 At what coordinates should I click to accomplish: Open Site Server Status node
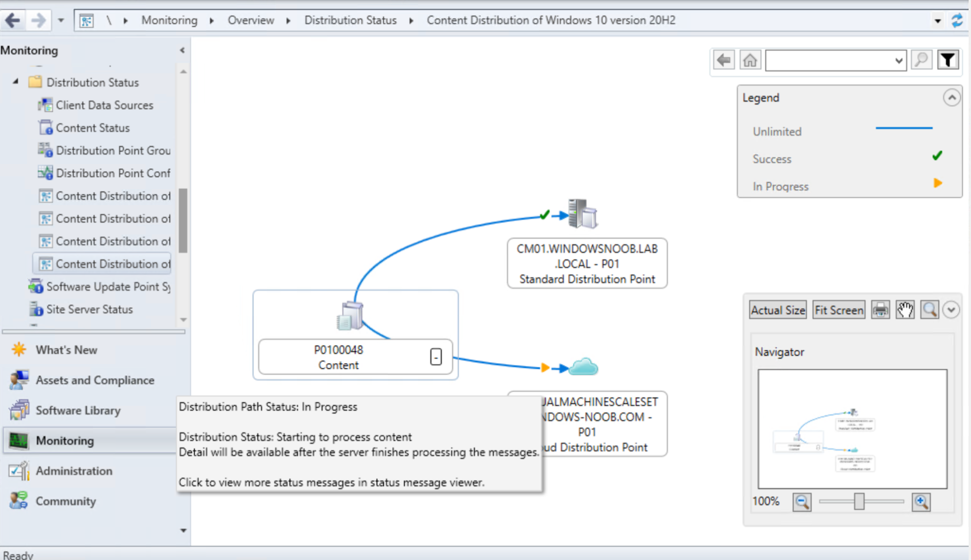pyautogui.click(x=89, y=309)
